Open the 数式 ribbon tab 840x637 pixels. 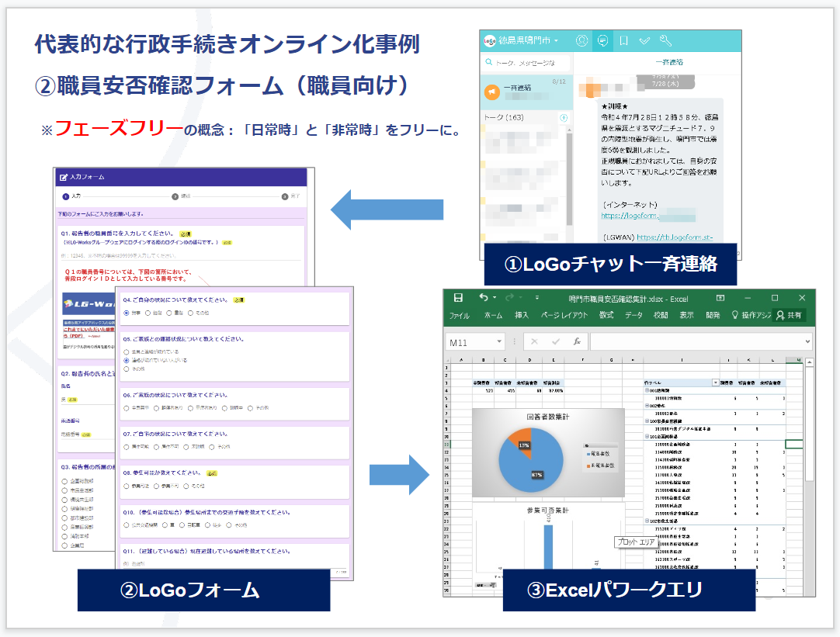coord(606,315)
